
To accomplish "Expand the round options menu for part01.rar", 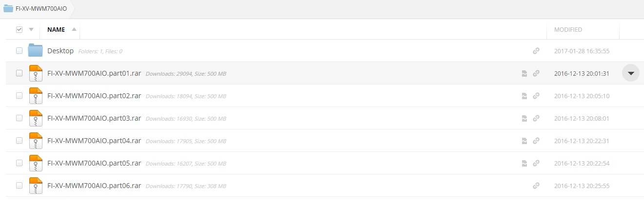I will click(630, 73).
